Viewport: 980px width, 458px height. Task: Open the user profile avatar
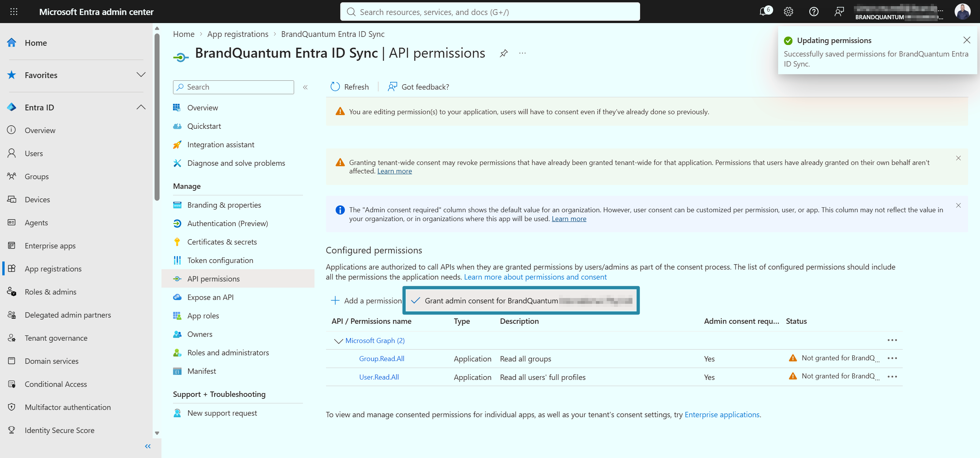(x=962, y=12)
